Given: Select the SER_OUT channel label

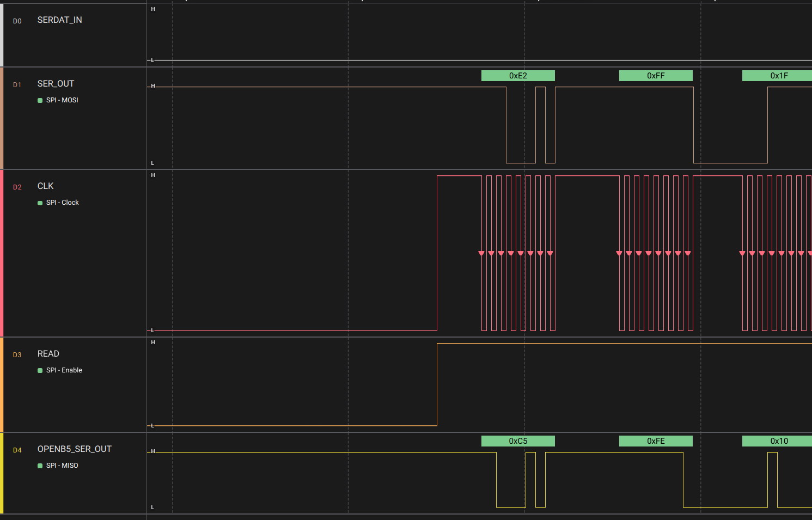Looking at the screenshot, I should click(x=56, y=84).
